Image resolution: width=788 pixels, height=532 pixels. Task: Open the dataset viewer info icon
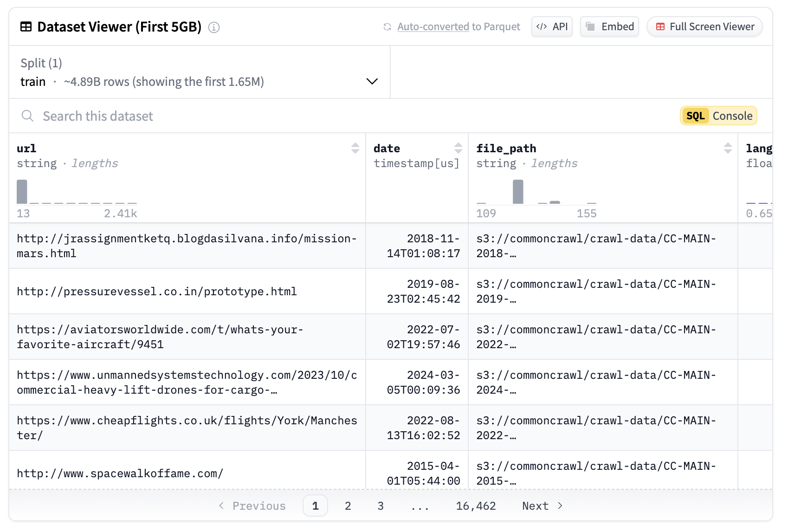[214, 27]
